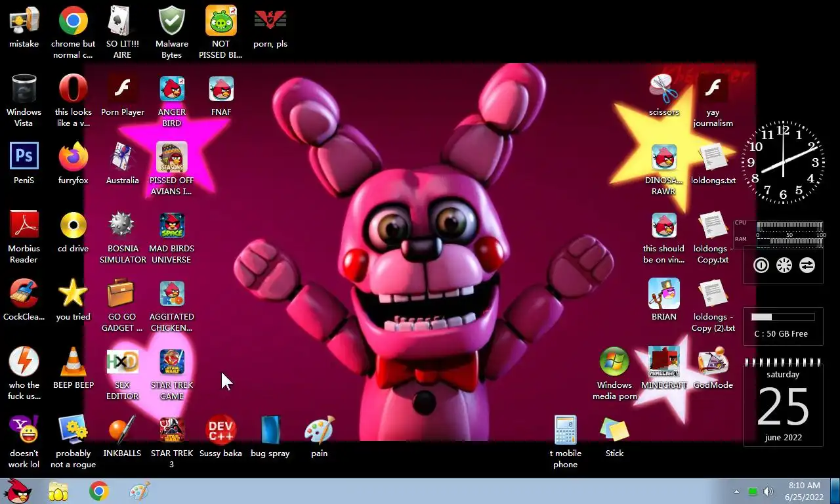Open the 'DINOSA... RAWR' Angry Birds icon
Viewport: 840px width, 504px height.
[x=664, y=157]
